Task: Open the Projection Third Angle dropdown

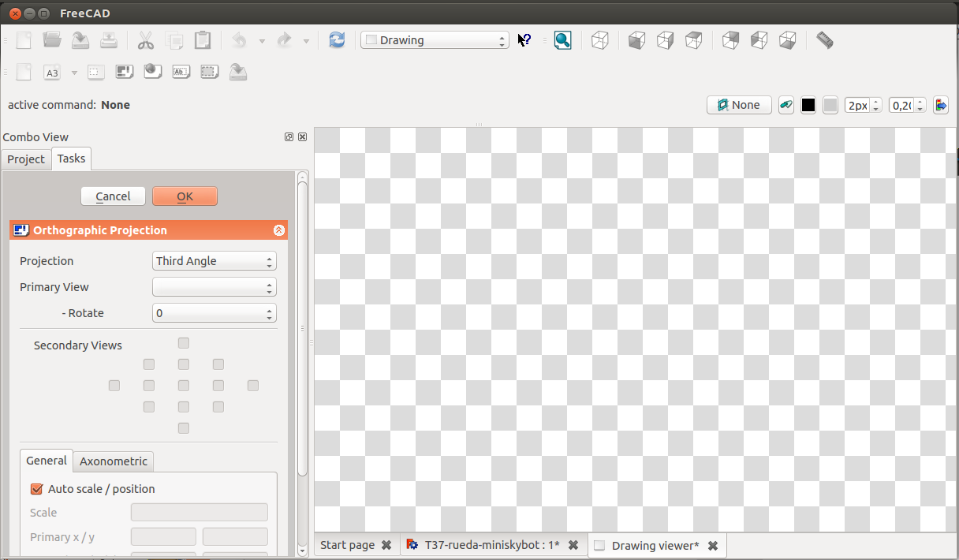Action: coord(214,261)
